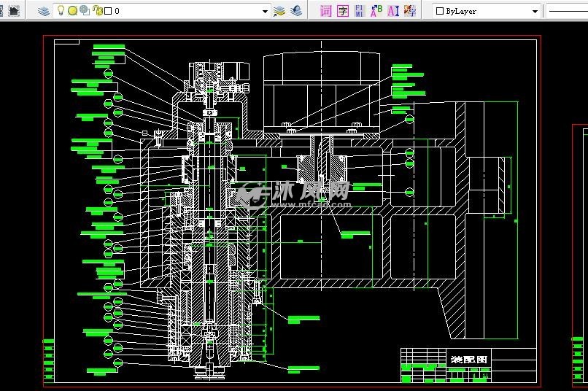Image resolution: width=588 pixels, height=391 pixels.
Task: Open the linetype dropdown with solid line
Action: coord(568,11)
